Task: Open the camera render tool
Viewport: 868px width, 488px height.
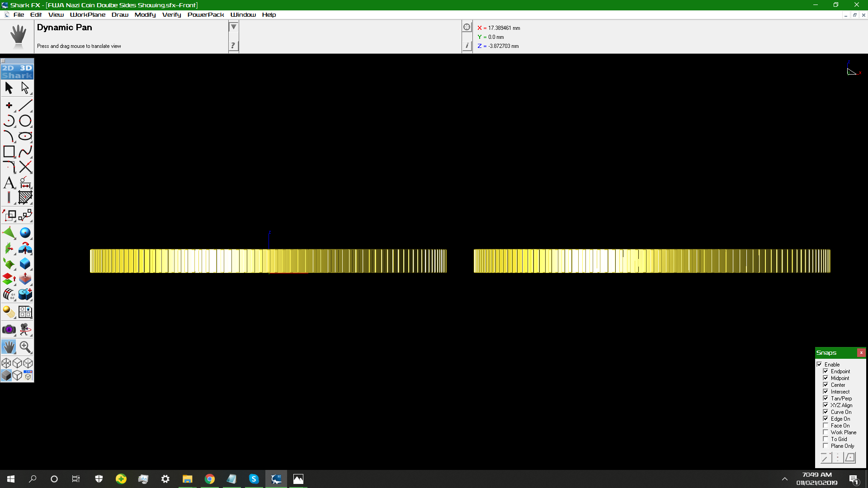Action: coord(9,330)
